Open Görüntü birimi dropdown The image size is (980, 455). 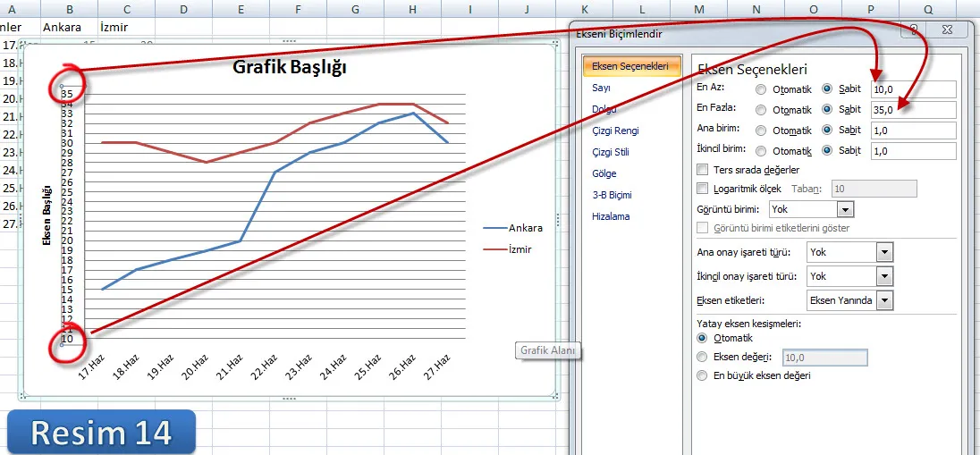tap(845, 209)
